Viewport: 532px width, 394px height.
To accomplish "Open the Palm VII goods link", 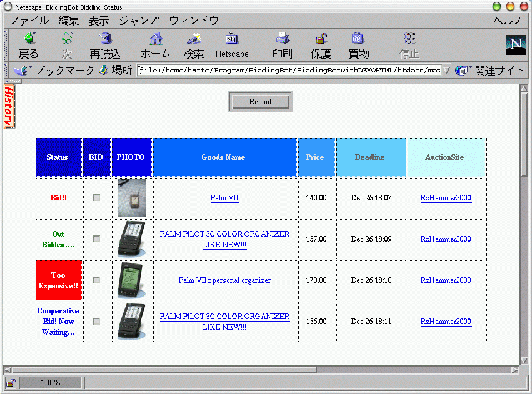I will (224, 198).
